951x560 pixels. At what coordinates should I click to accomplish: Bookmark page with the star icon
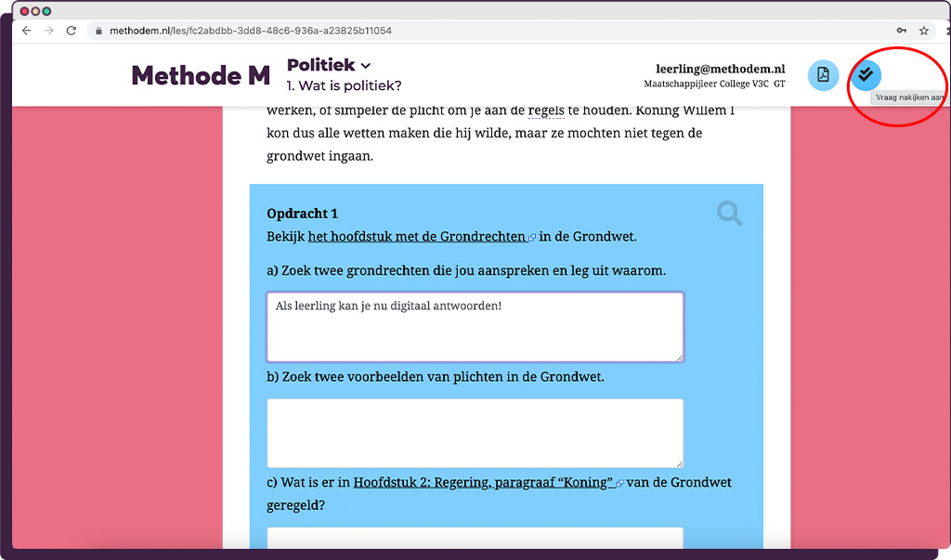coord(924,31)
